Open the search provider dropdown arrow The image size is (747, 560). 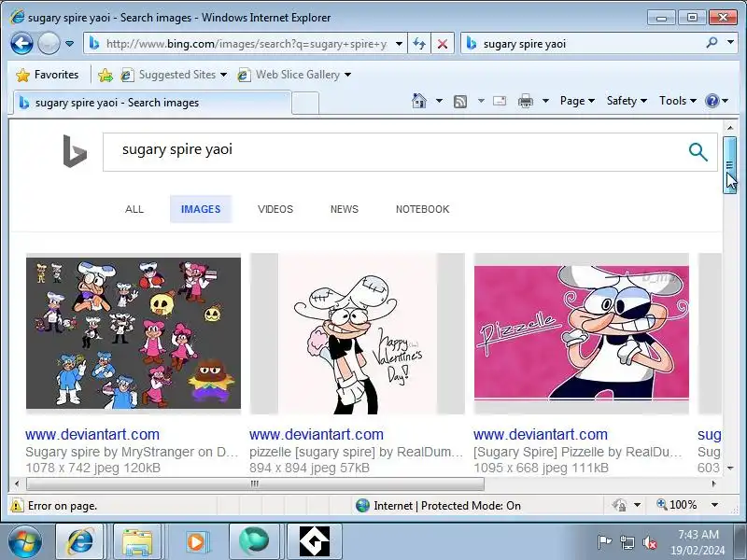click(x=730, y=42)
